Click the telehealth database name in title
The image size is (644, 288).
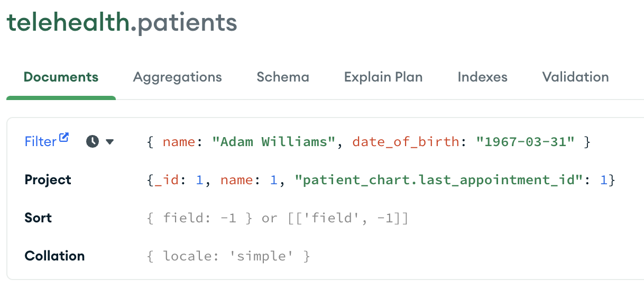pyautogui.click(x=68, y=22)
